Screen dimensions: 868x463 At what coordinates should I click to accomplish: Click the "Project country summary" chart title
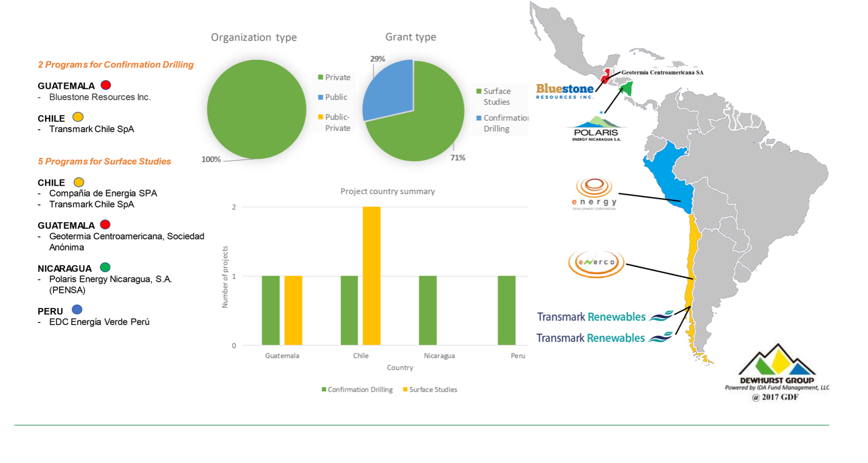click(x=388, y=191)
